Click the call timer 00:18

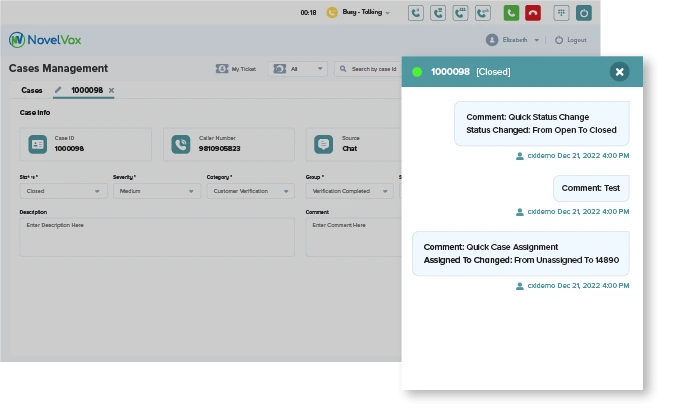pos(308,13)
